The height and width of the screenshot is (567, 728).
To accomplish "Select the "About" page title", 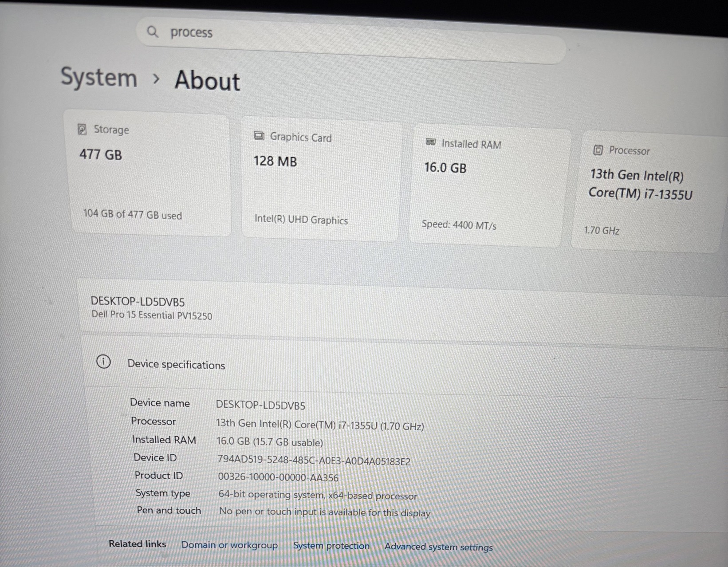I will [208, 81].
